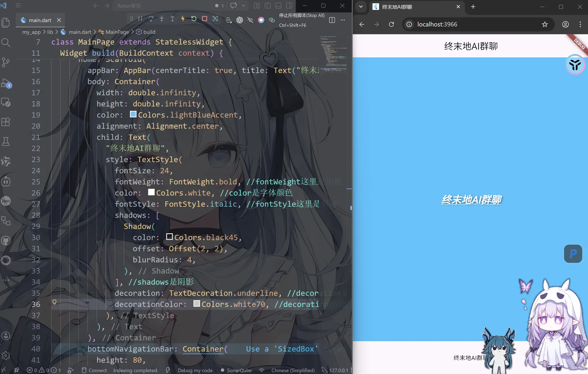The image size is (588, 374).
Task: Click the Step Over debug button
Action: [151, 19]
